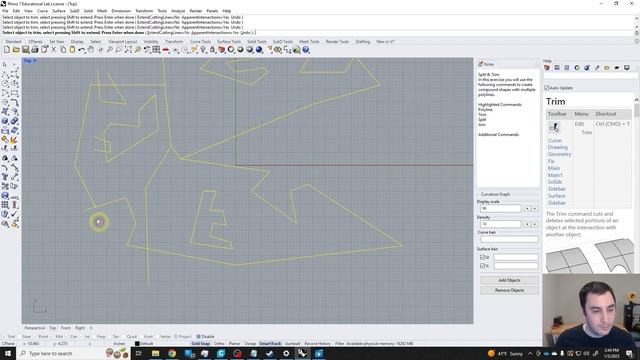Image resolution: width=640 pixels, height=360 pixels.
Task: Open the Main1 toolbar link in Help
Action: [x=555, y=175]
